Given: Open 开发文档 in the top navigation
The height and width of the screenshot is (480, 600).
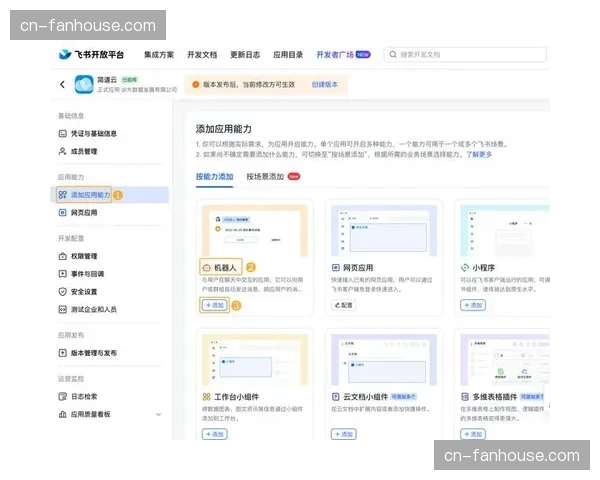Looking at the screenshot, I should point(202,55).
